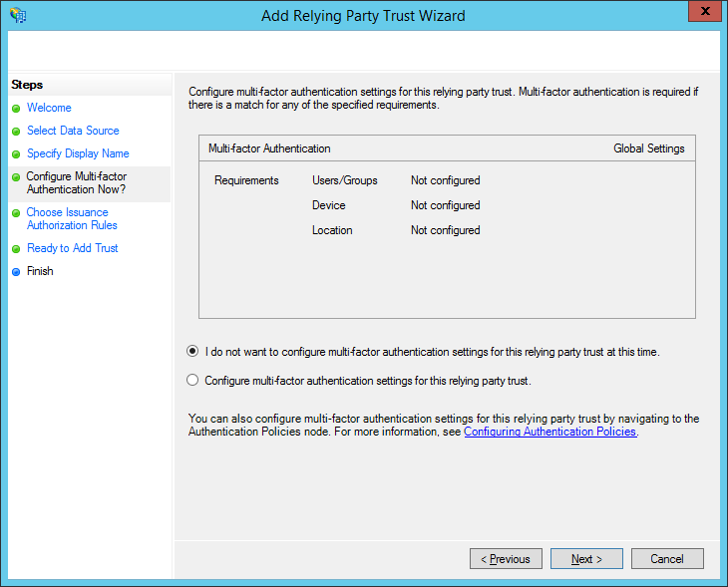Jump to Specify Display Name step
The image size is (728, 587).
78,153
